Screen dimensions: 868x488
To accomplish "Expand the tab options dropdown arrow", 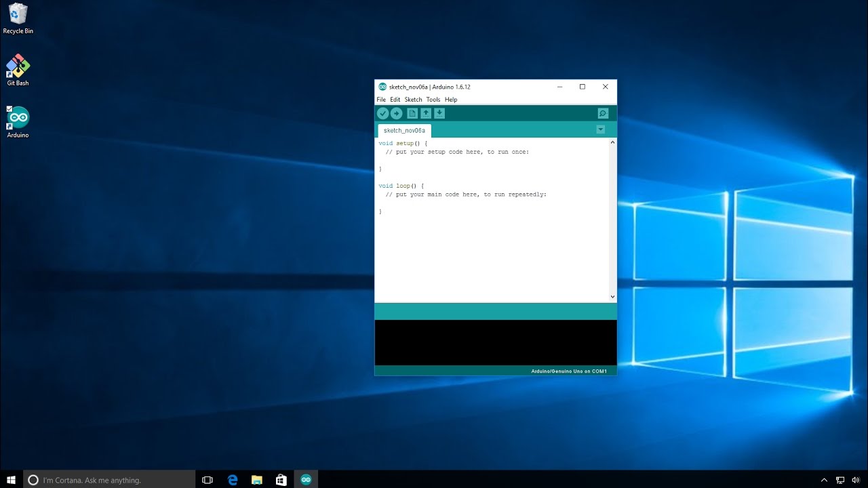I will (x=600, y=129).
